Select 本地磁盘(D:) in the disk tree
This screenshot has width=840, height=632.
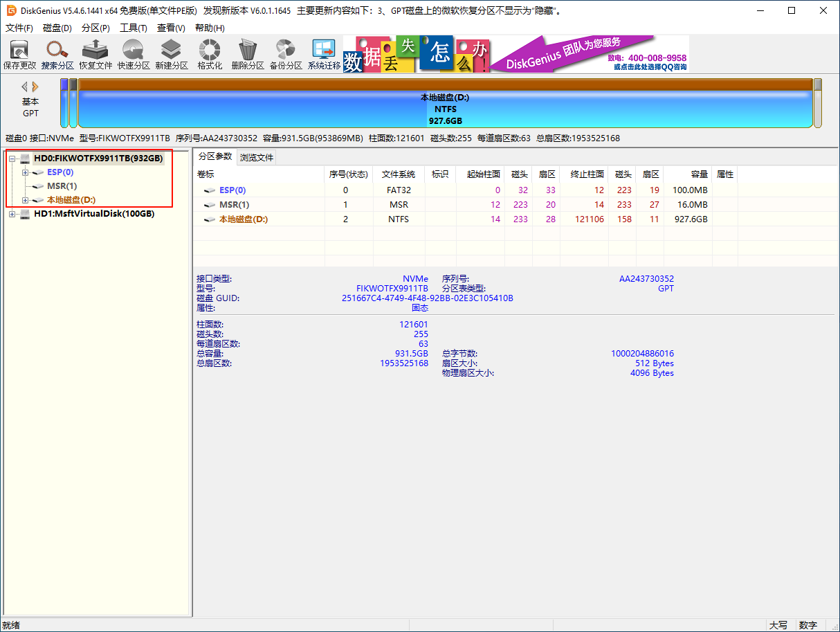(71, 200)
